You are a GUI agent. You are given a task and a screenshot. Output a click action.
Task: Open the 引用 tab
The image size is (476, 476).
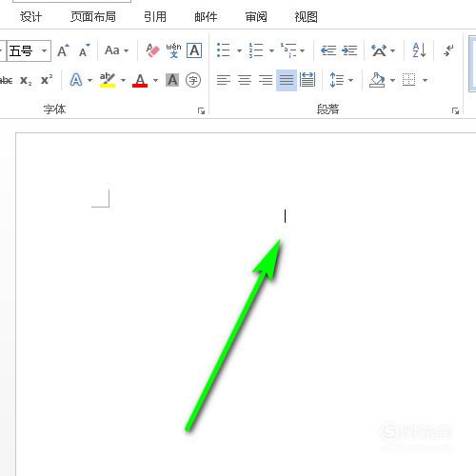155,17
